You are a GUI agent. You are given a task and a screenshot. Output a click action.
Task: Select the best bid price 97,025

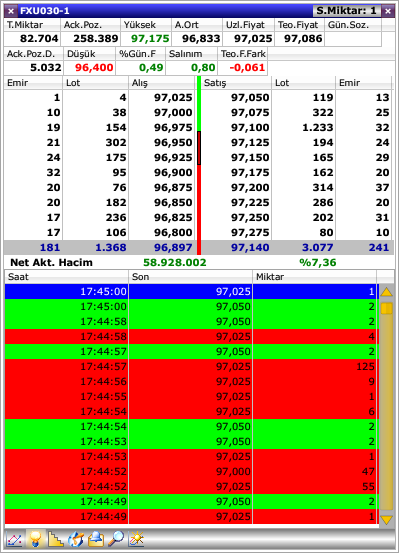(x=173, y=98)
